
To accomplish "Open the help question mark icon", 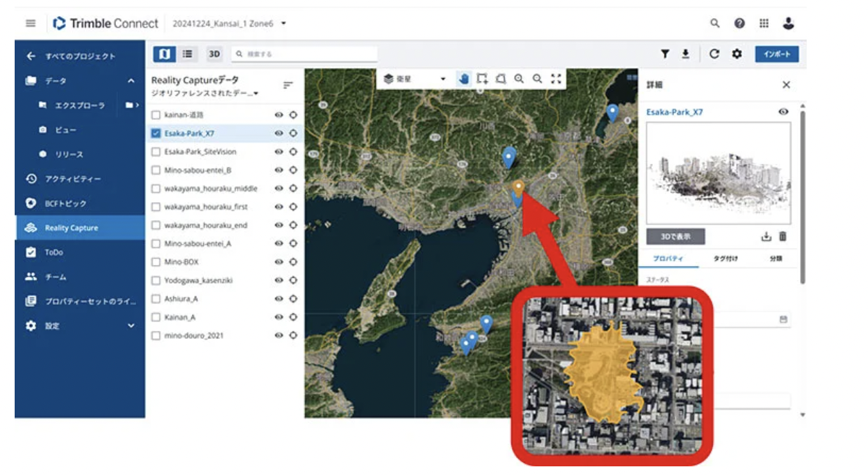I will click(x=739, y=23).
